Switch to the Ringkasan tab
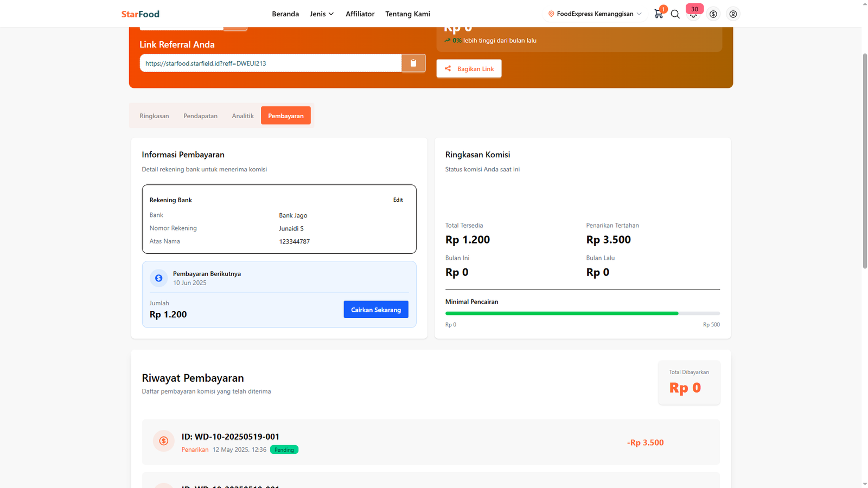Image resolution: width=868 pixels, height=488 pixels. 154,116
